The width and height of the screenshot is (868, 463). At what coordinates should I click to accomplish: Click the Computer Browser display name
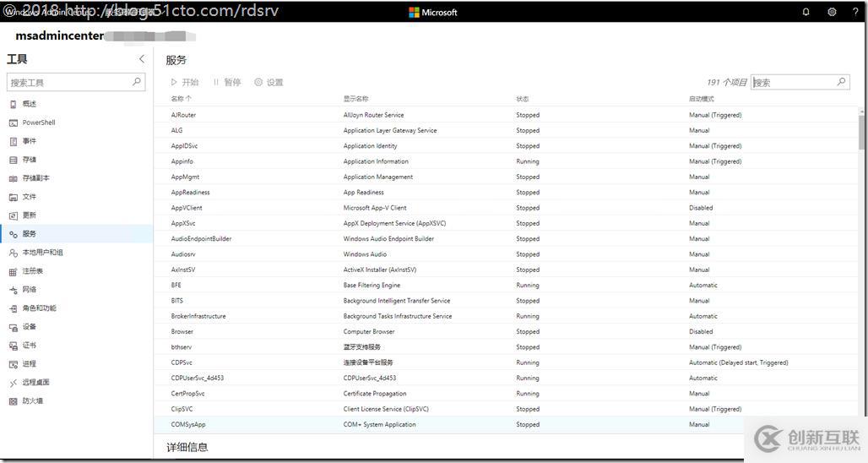tap(369, 332)
